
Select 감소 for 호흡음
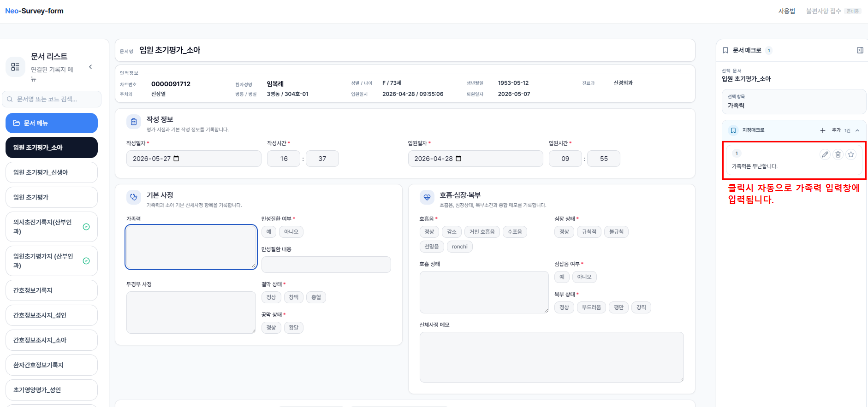pos(452,232)
